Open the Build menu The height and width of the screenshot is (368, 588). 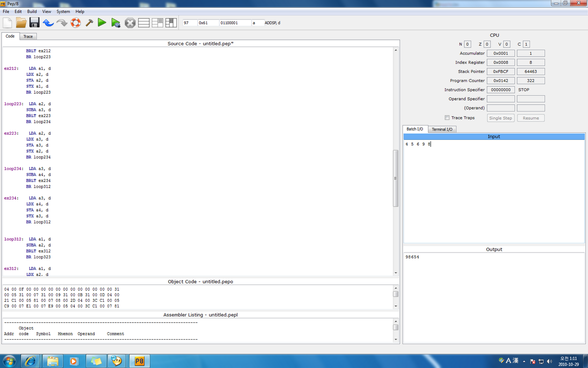[x=32, y=11]
